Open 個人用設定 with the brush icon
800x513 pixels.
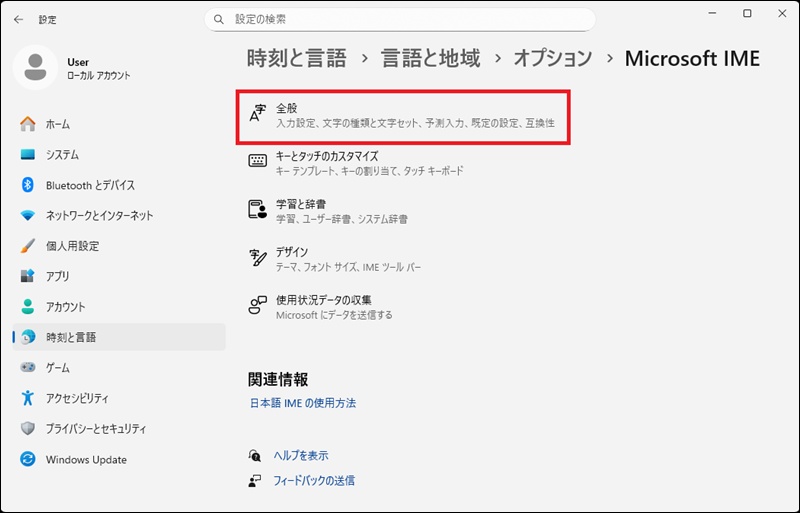28,246
